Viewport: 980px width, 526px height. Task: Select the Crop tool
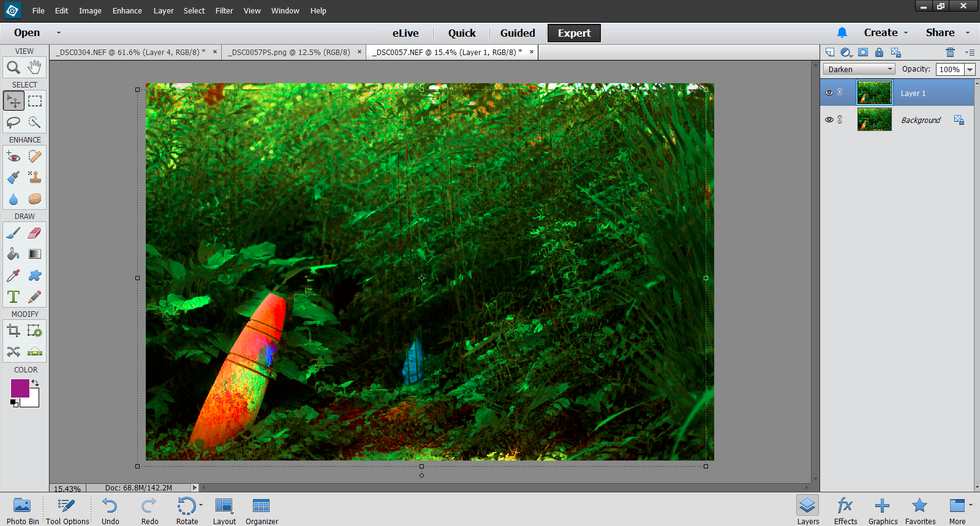13,330
